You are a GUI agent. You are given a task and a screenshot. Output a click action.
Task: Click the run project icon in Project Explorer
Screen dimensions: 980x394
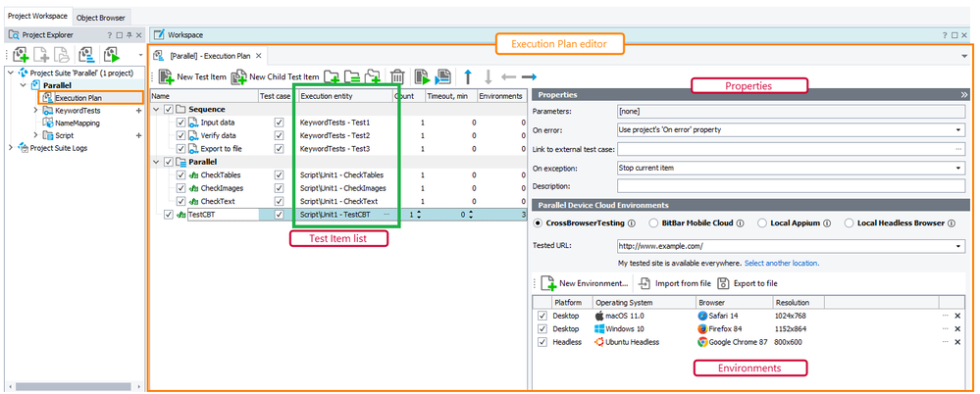(112, 56)
